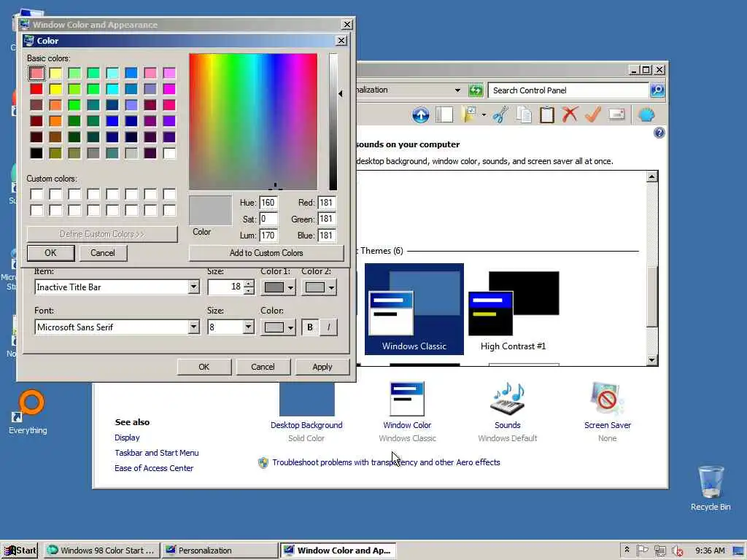Screen dimensions: 747x560
Task: Click the green refresh arrows icon
Action: (x=476, y=90)
